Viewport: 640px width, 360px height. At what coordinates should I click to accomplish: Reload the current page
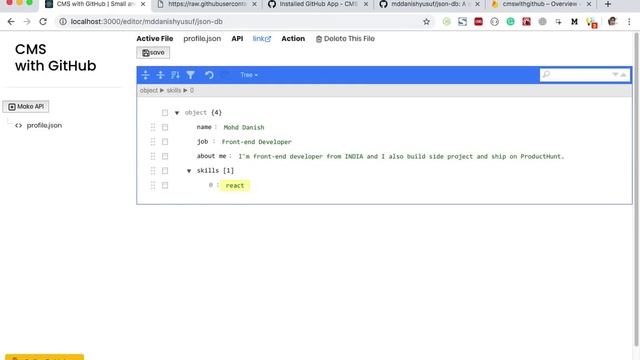pos(43,22)
